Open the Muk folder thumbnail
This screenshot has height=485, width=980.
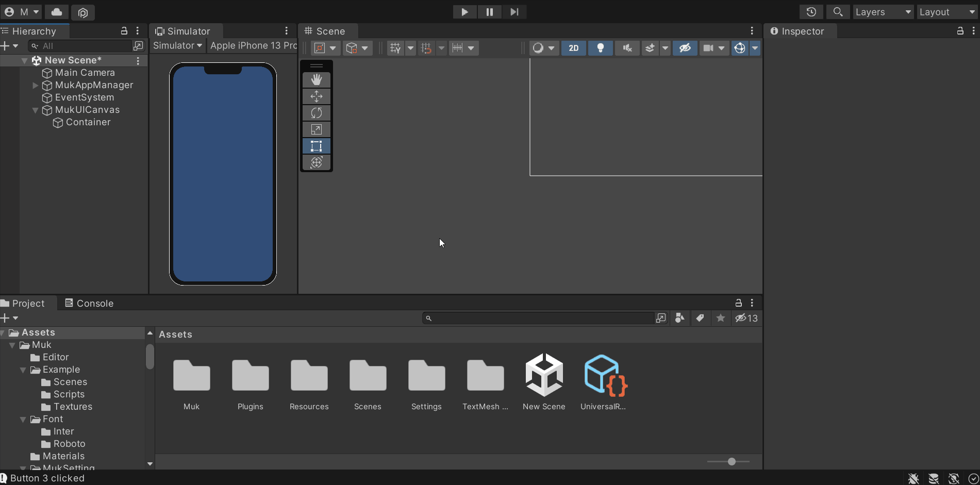coord(191,382)
